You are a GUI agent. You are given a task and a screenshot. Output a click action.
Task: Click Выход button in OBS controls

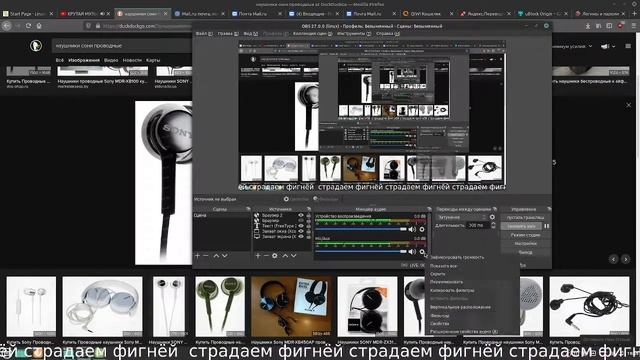click(525, 252)
